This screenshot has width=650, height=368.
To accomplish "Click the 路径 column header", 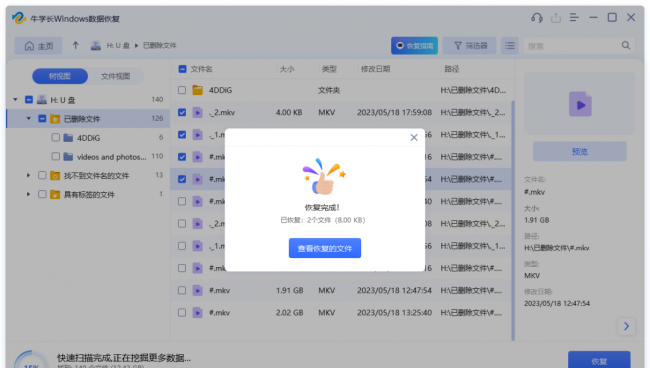I will (x=452, y=69).
